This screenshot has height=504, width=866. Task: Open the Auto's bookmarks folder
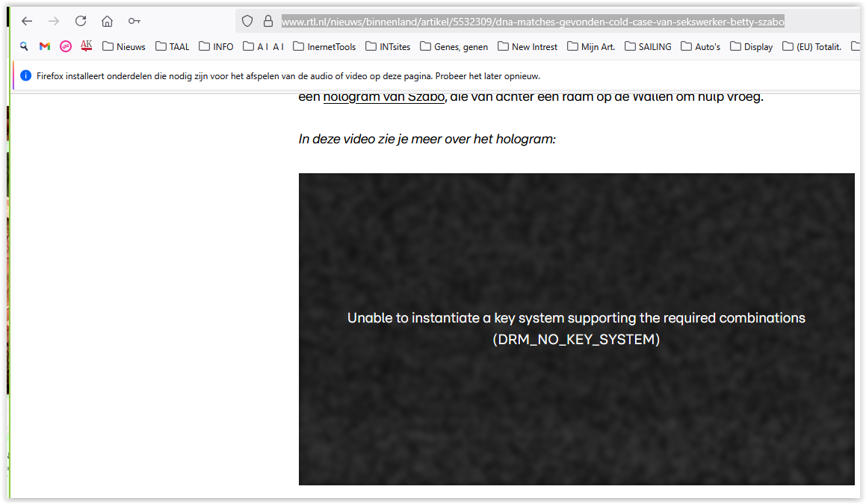click(x=700, y=46)
